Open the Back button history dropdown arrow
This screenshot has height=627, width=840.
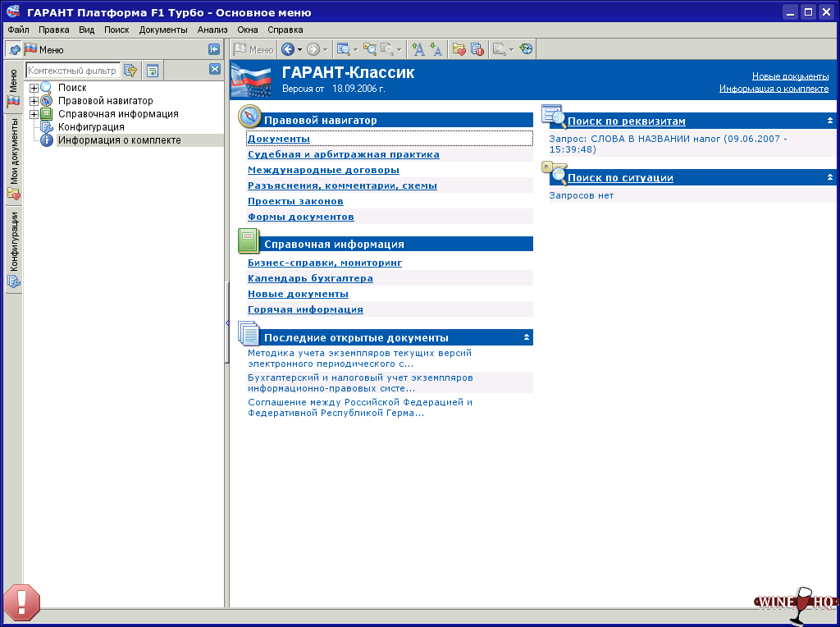(299, 49)
